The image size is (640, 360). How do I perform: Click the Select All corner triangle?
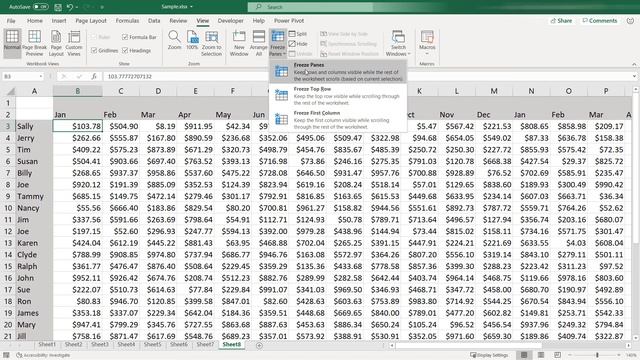tap(11, 91)
